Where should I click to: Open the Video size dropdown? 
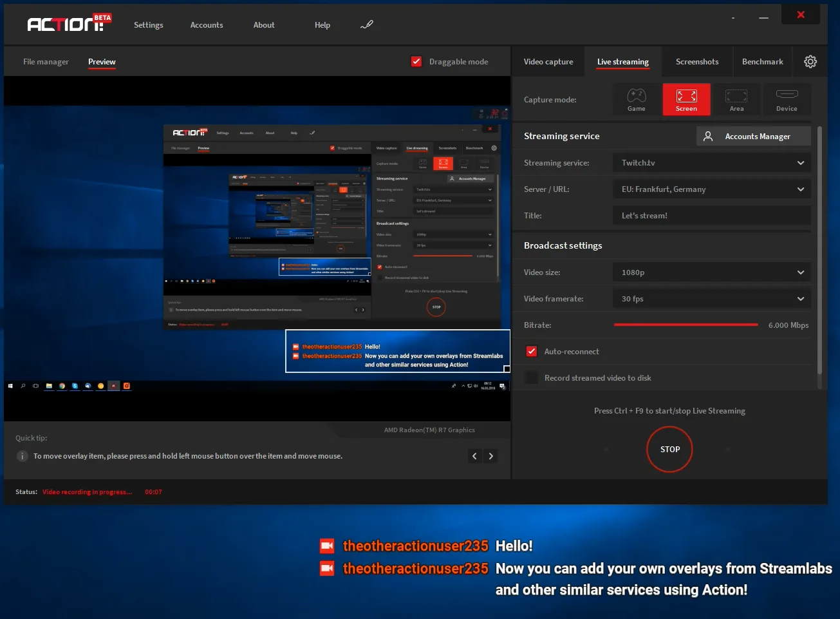(712, 272)
